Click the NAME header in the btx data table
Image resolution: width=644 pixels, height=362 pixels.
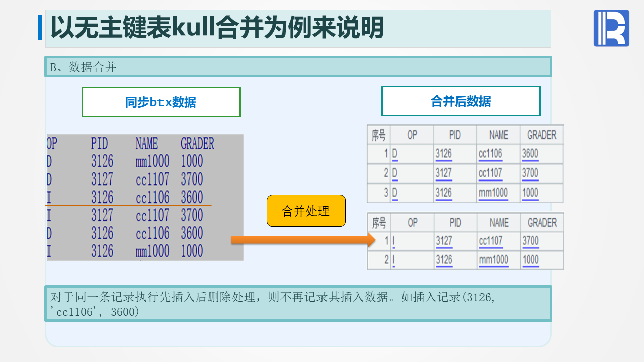pos(147,144)
